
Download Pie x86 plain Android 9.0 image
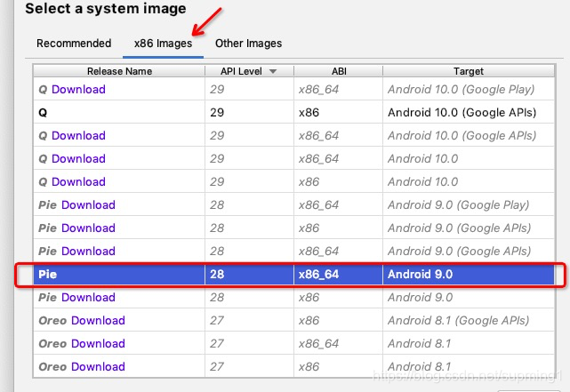[88, 297]
